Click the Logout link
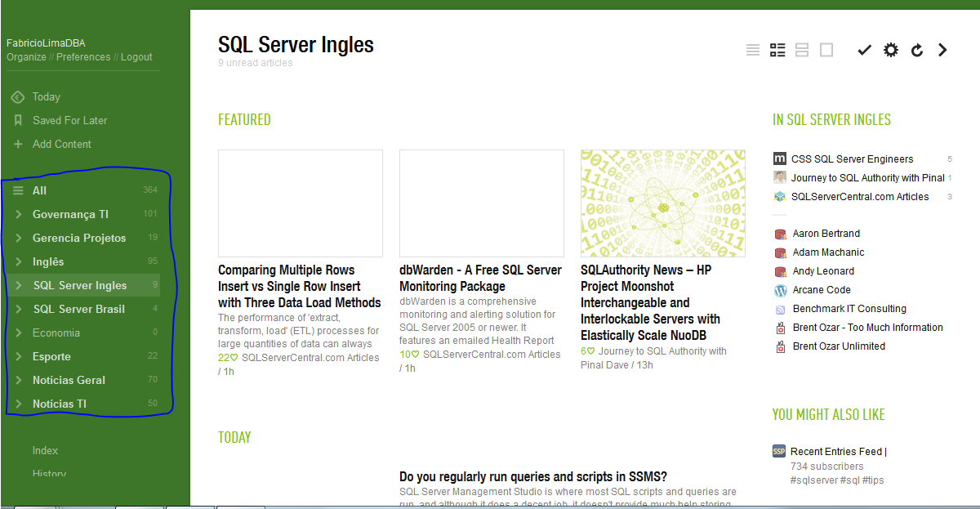 pos(136,57)
